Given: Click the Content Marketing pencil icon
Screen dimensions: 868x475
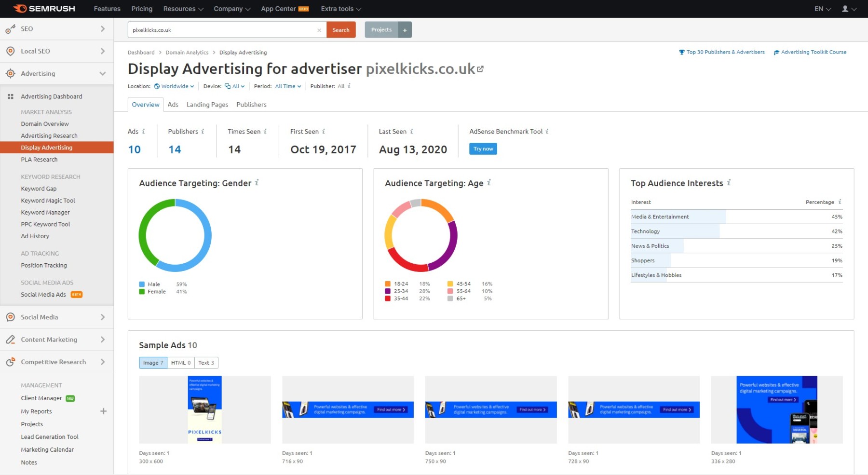Looking at the screenshot, I should point(10,339).
